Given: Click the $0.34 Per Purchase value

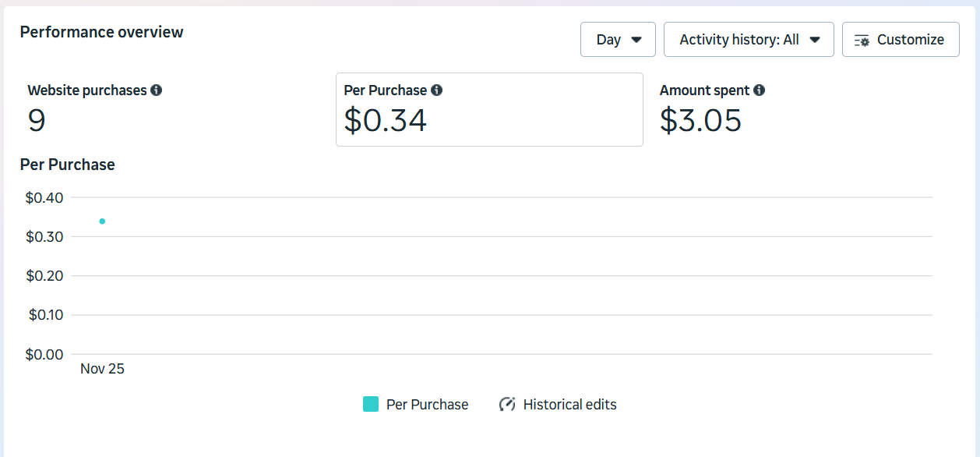Looking at the screenshot, I should point(386,121).
